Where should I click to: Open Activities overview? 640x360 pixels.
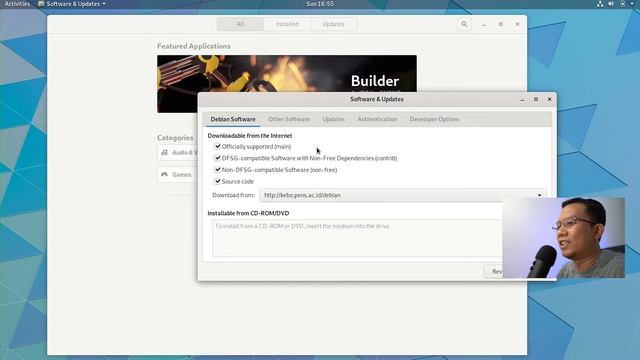click(17, 4)
